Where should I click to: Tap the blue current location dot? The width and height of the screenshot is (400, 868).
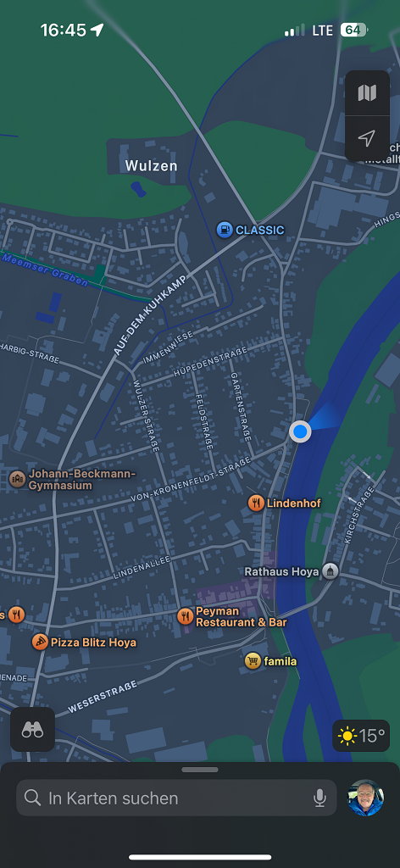(300, 431)
